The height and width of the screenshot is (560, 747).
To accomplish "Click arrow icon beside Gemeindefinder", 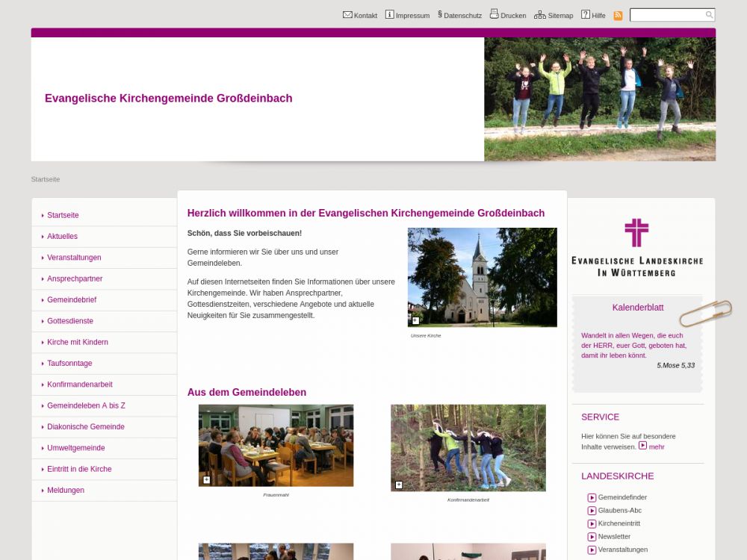I will point(592,498).
